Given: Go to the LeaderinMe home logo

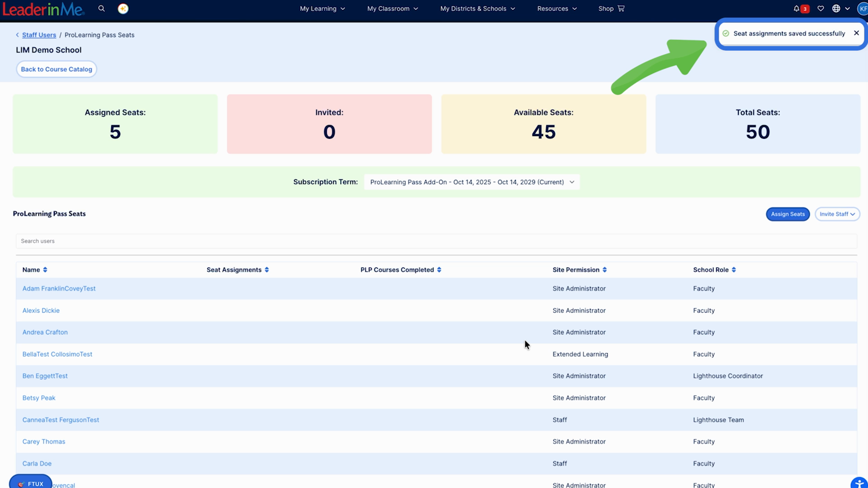Looking at the screenshot, I should coord(43,9).
